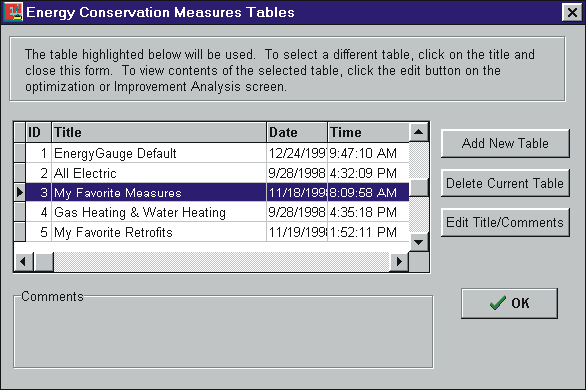
Task: Click the horizontal scrollbar thumb under table
Action: [44, 261]
